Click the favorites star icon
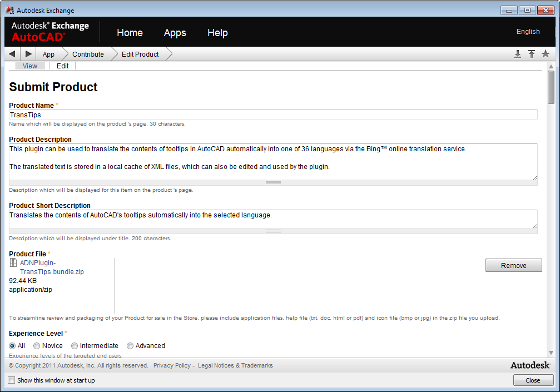560x392 pixels. [x=546, y=54]
